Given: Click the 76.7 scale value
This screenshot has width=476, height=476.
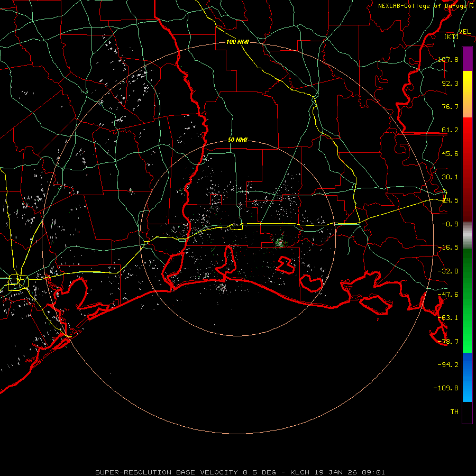Looking at the screenshot, I should coord(450,106).
